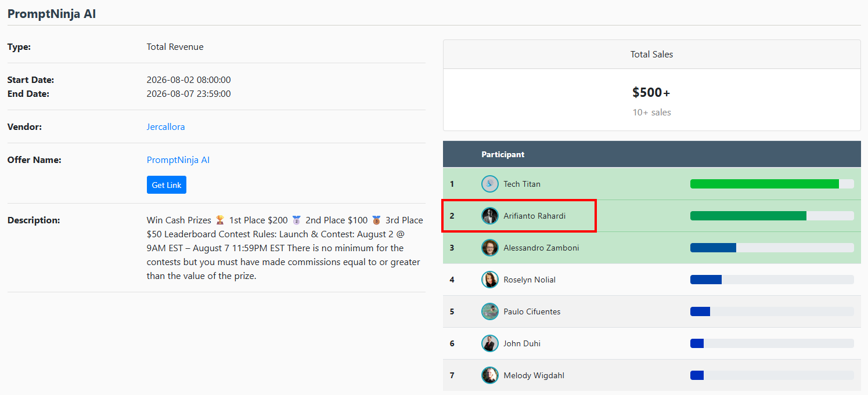Click the John Duhi participant name

click(522, 343)
